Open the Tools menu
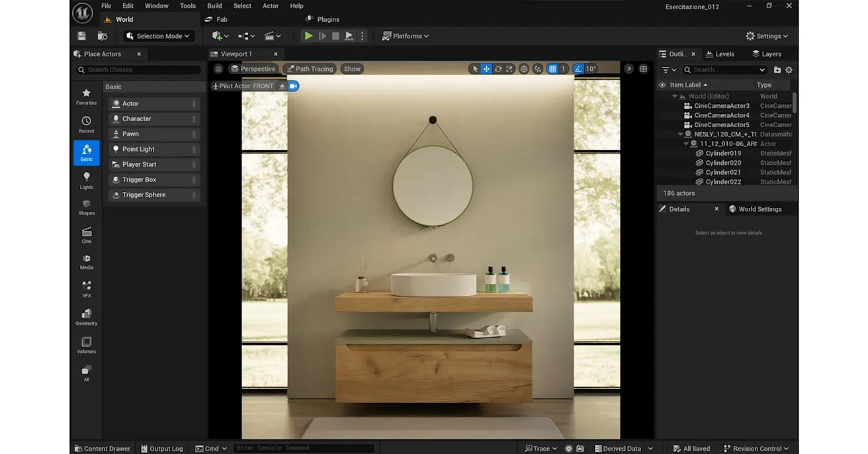The width and height of the screenshot is (868, 454). 188,6
